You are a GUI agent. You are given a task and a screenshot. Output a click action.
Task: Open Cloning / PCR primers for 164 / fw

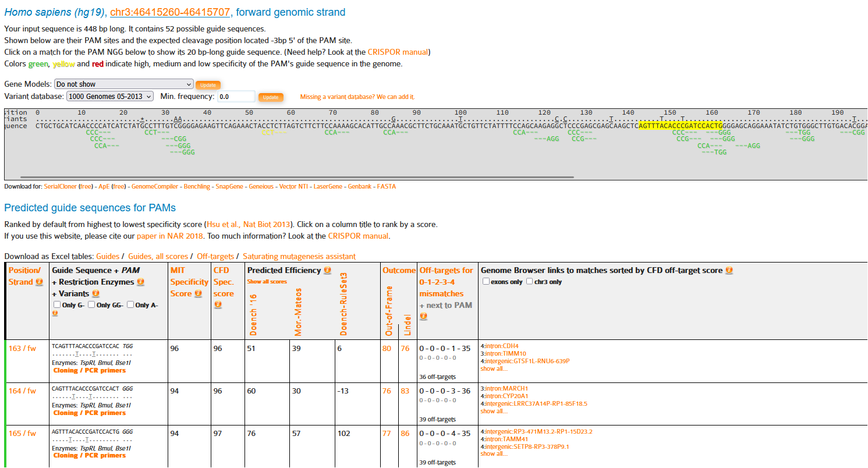point(90,413)
